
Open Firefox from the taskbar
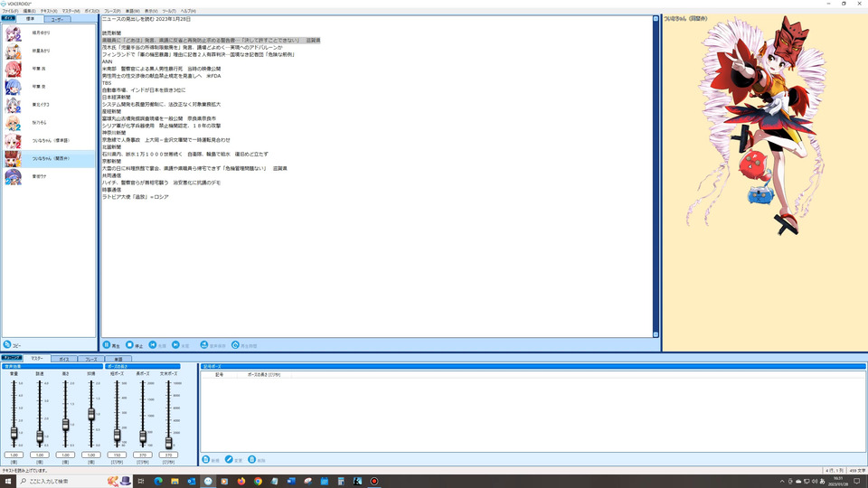pyautogui.click(x=241, y=481)
